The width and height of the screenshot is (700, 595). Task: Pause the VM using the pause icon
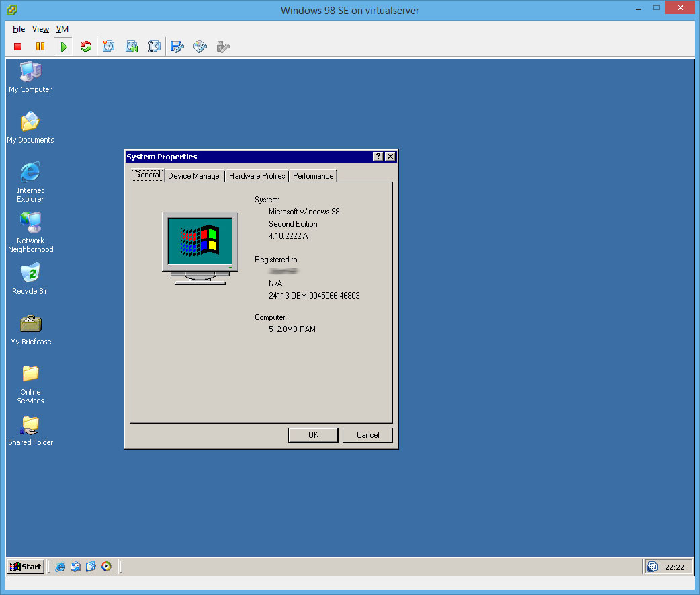[x=40, y=46]
